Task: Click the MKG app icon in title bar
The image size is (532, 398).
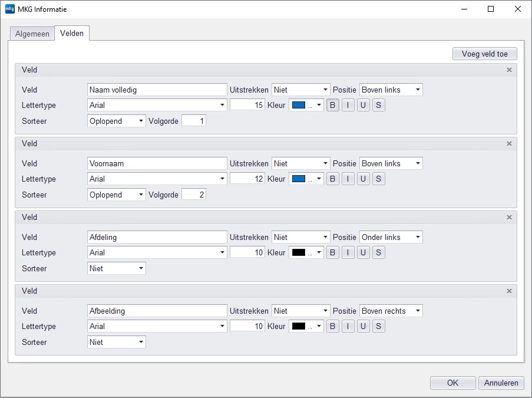Action: point(9,9)
